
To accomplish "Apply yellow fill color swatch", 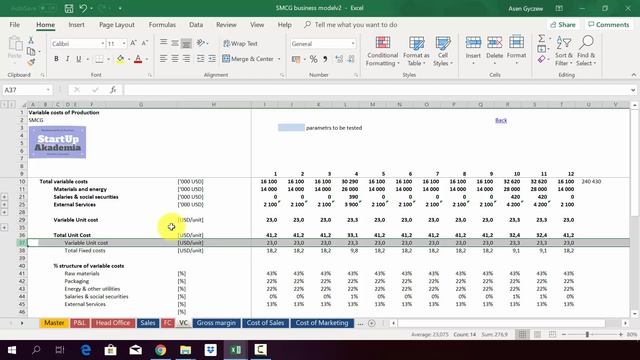I will click(120, 60).
